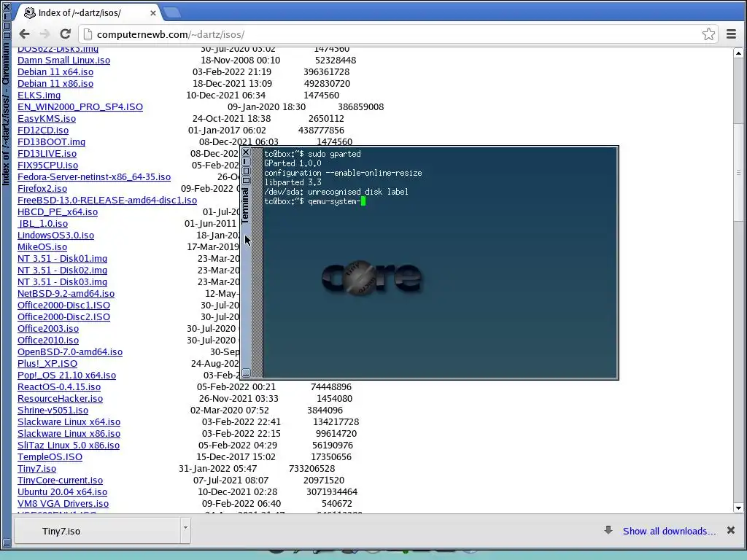Click FIX95CPU.iso link
Image resolution: width=747 pixels, height=560 pixels.
[x=47, y=166]
